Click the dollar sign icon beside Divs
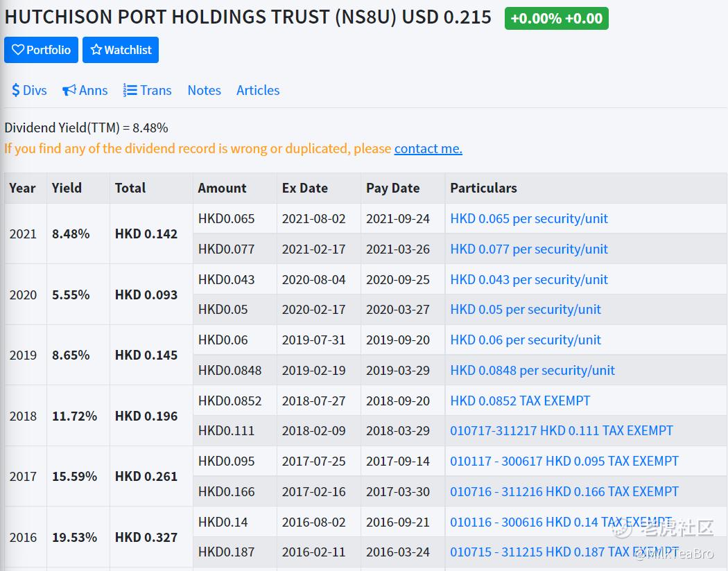Screen dimensions: 728x571 (x=16, y=90)
